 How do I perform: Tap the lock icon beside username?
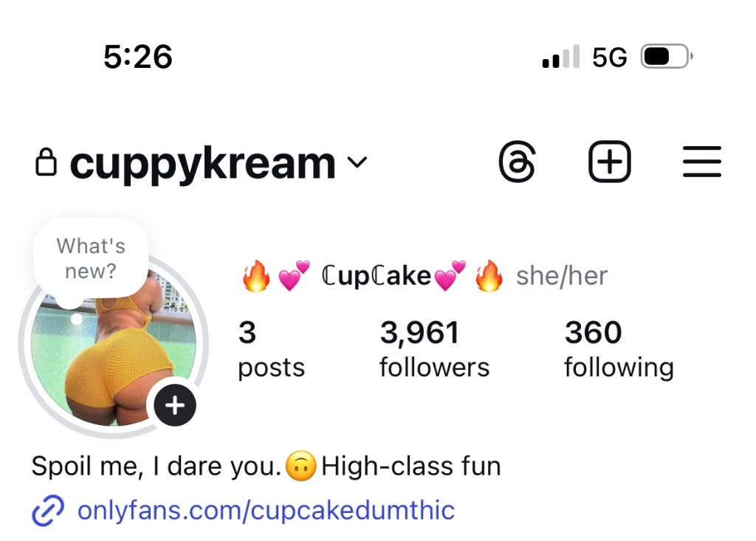point(47,162)
